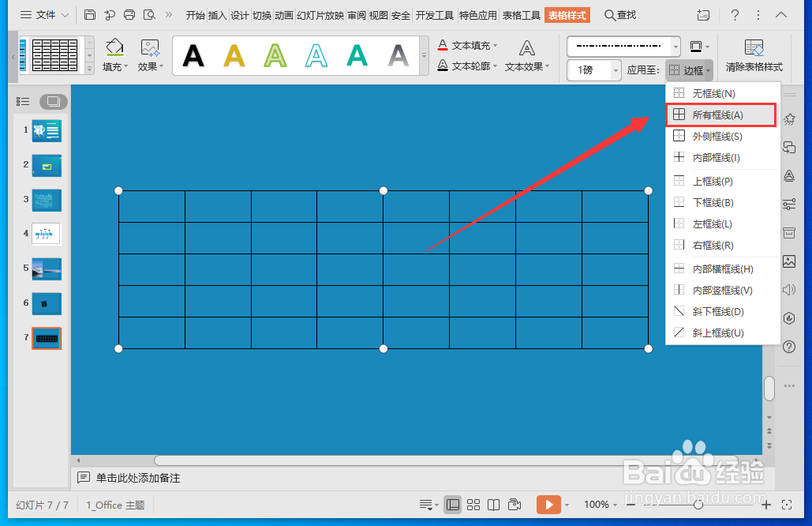Click the speaker audio icon in sidebar
Screen dimensions: 812x526
789,290
